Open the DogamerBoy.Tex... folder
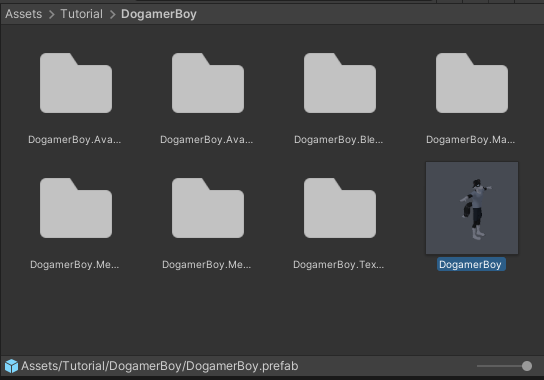The image size is (544, 380). pyautogui.click(x=340, y=208)
